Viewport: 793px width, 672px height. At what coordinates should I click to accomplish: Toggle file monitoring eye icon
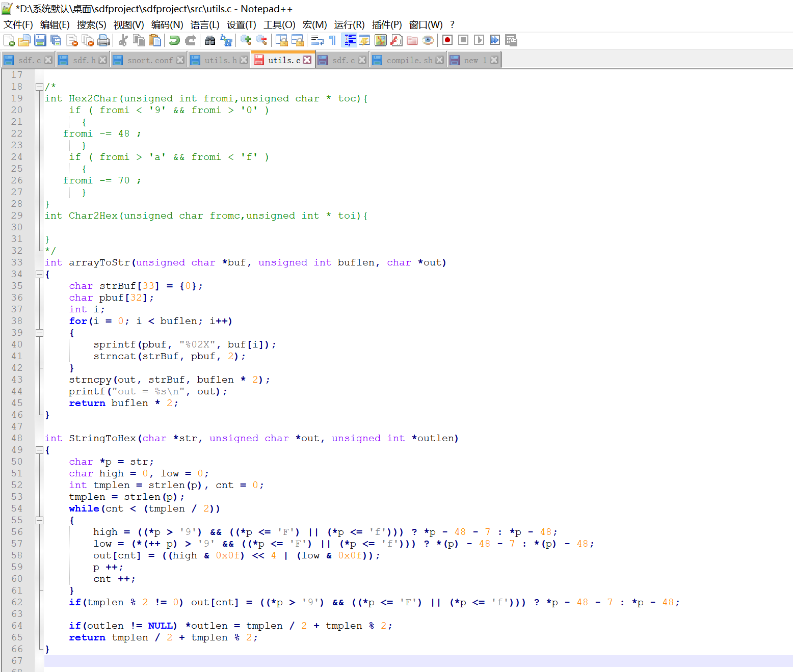coord(428,40)
